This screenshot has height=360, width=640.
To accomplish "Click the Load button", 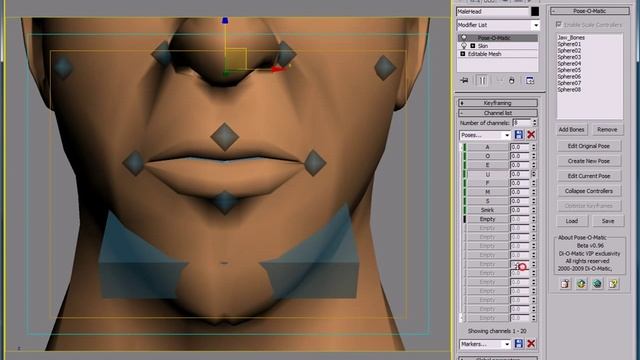I will point(572,221).
